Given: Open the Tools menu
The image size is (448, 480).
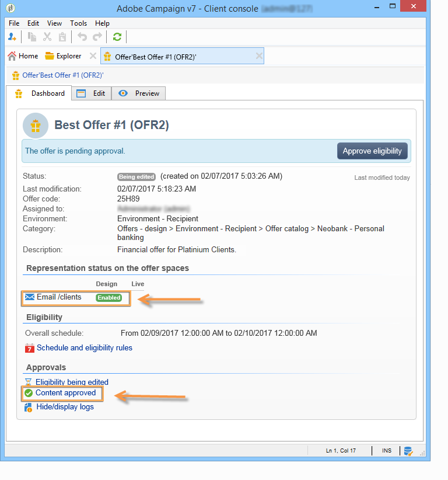Looking at the screenshot, I should click(x=78, y=23).
